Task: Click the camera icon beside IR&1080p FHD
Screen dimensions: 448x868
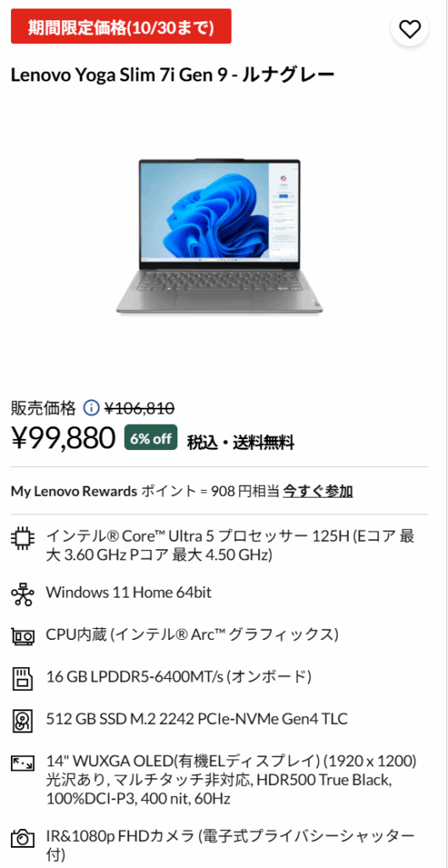Action: click(x=23, y=837)
